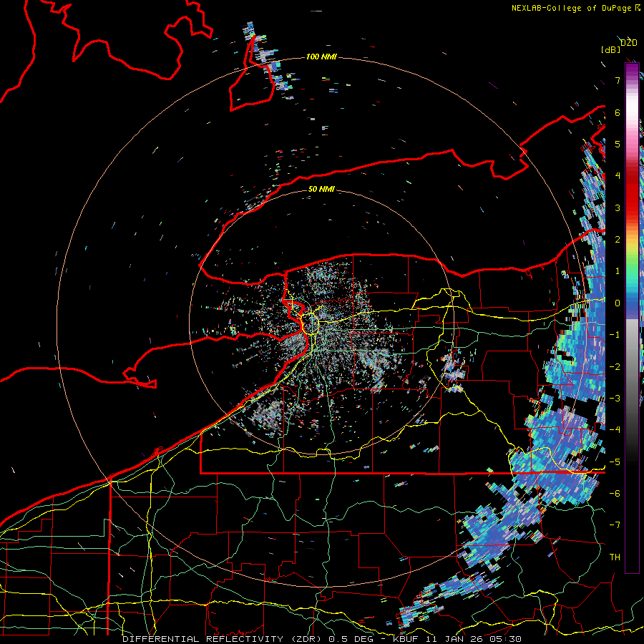Click the 6 value on the color scale
644x644 pixels.
618,112
